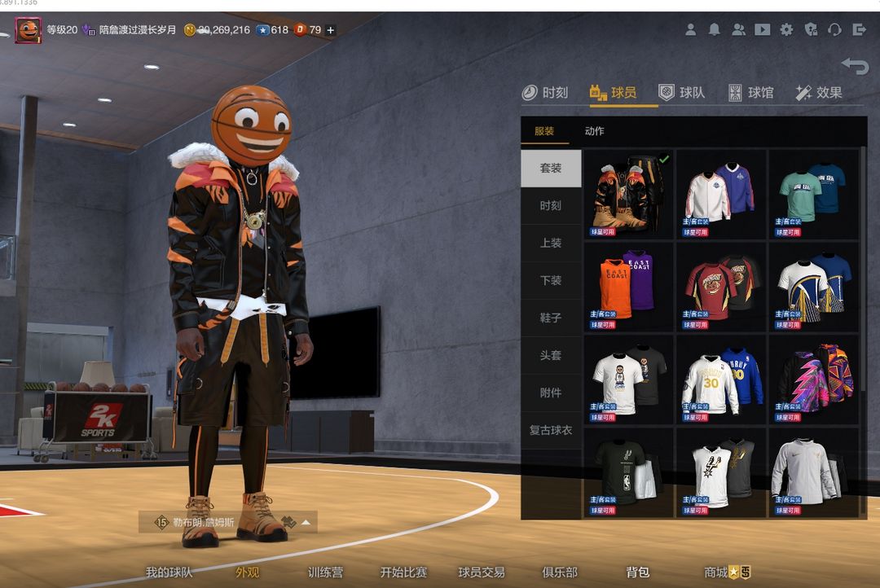Open the shield security icon

811,30
